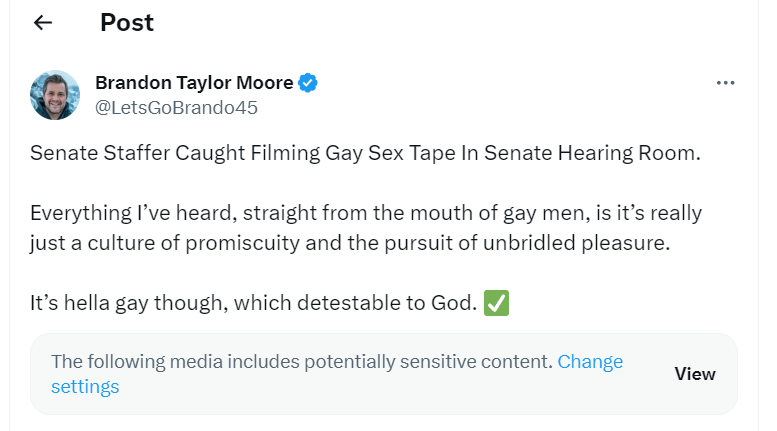Click the back arrow icon
This screenshot has height=431, width=777.
[x=43, y=23]
